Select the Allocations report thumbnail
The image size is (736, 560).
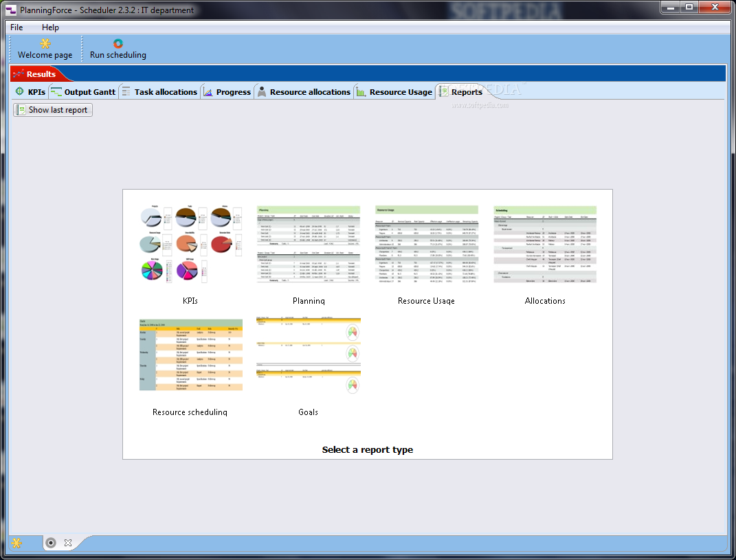coord(545,244)
